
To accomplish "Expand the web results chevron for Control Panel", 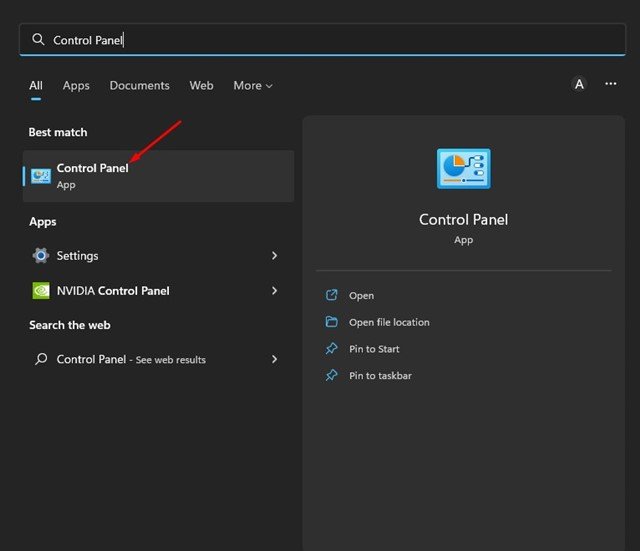I will pyautogui.click(x=274, y=359).
